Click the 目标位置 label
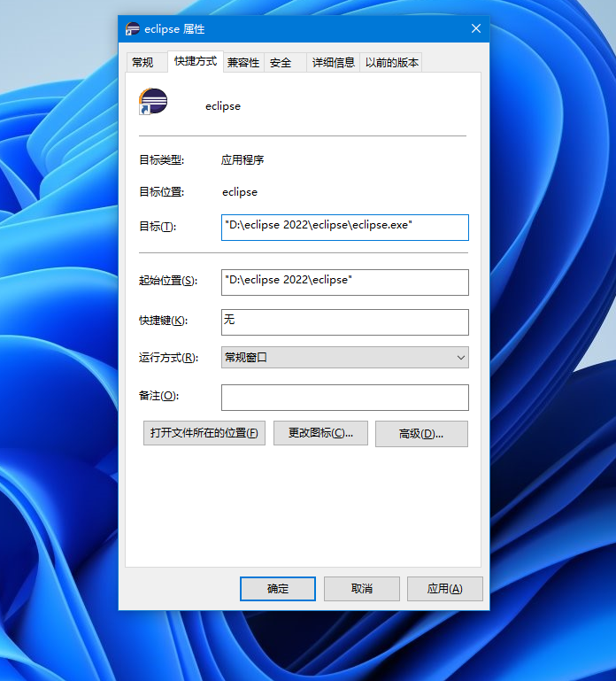616x681 pixels. point(161,192)
